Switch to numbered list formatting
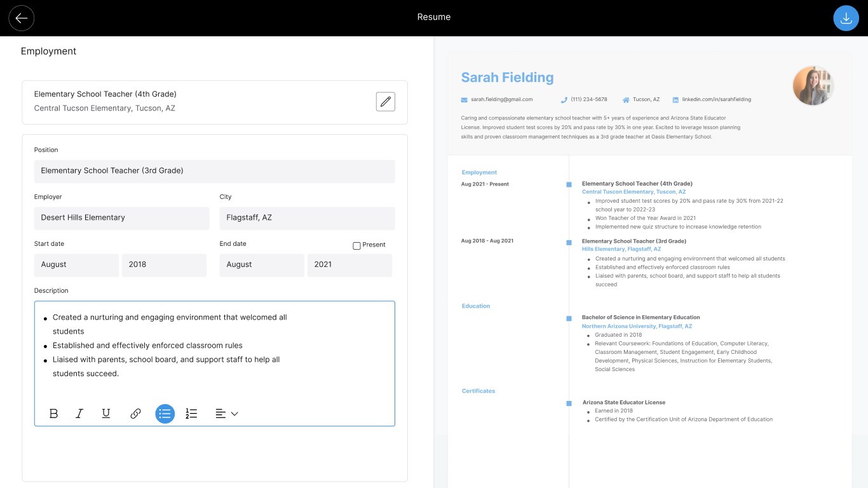 pos(191,414)
